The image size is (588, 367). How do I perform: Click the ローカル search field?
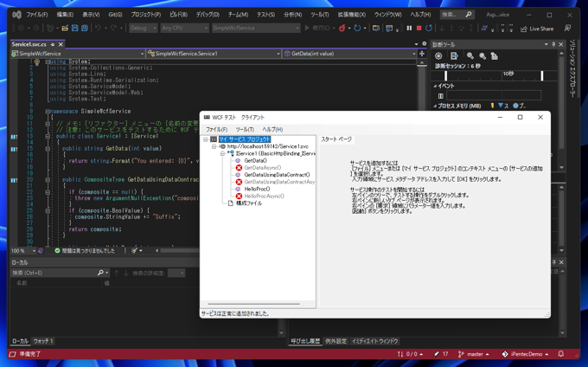pos(54,273)
